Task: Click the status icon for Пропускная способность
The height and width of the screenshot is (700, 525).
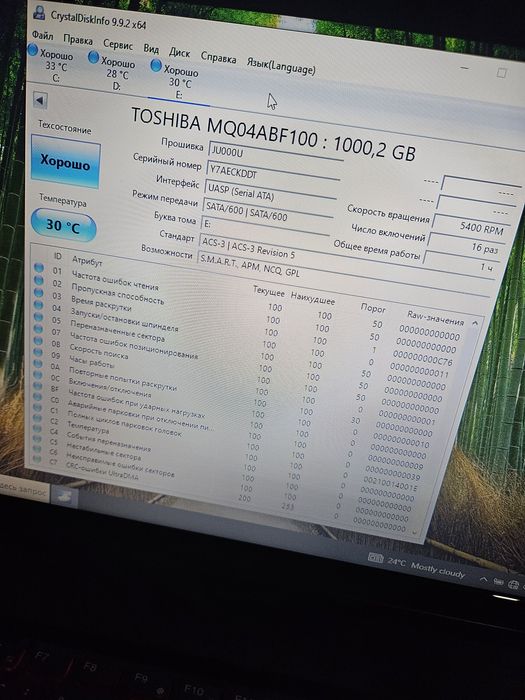Action: [x=39, y=280]
